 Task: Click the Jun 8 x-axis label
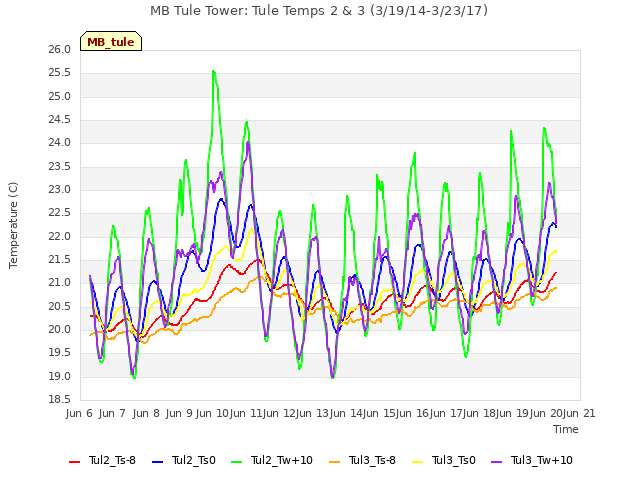[146, 413]
